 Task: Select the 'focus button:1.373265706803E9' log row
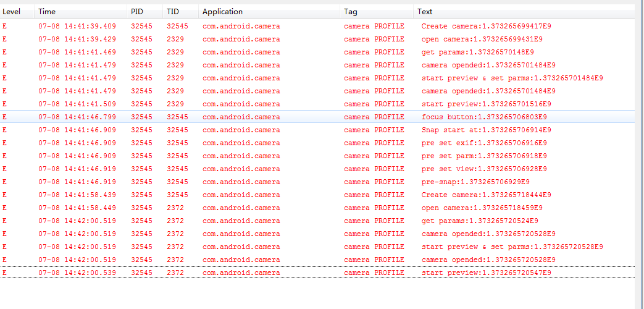(317, 117)
